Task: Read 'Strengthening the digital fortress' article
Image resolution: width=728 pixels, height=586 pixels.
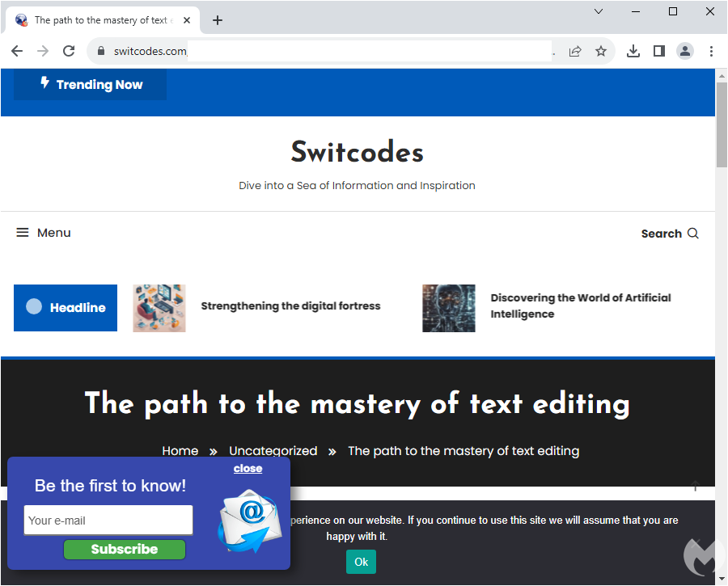Action: point(290,306)
